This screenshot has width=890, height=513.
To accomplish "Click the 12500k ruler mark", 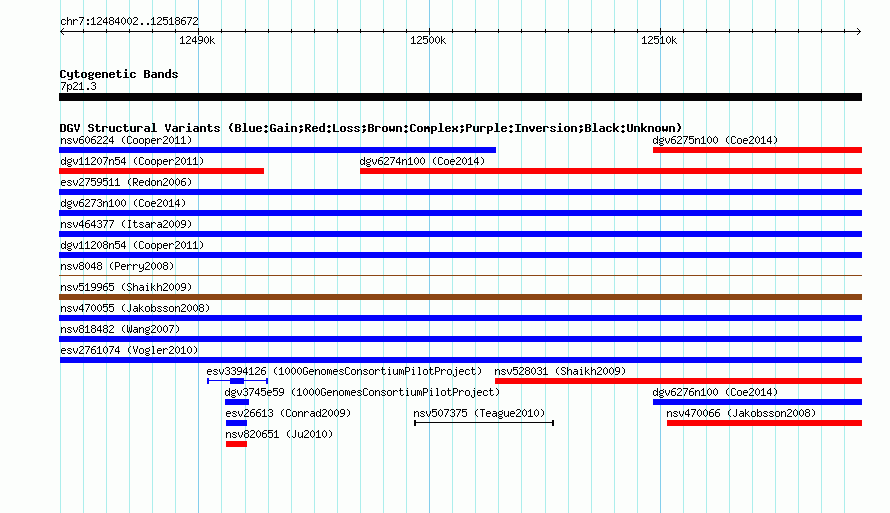I will click(x=428, y=40).
